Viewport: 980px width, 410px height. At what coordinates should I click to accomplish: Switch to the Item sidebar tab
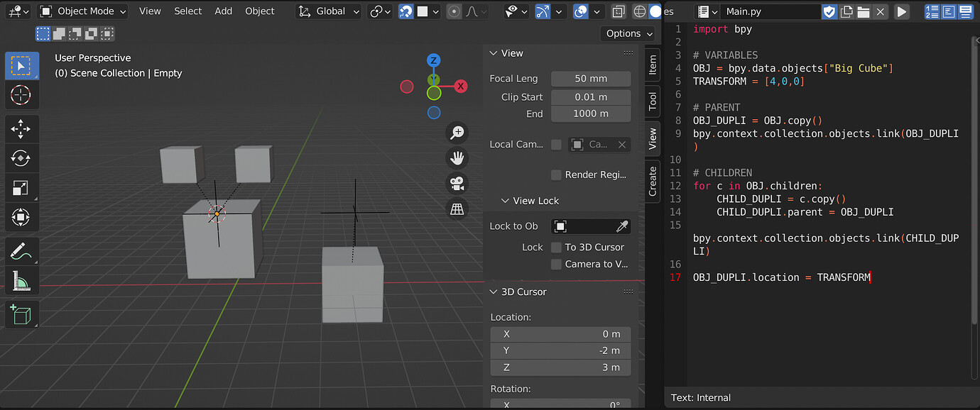(653, 65)
